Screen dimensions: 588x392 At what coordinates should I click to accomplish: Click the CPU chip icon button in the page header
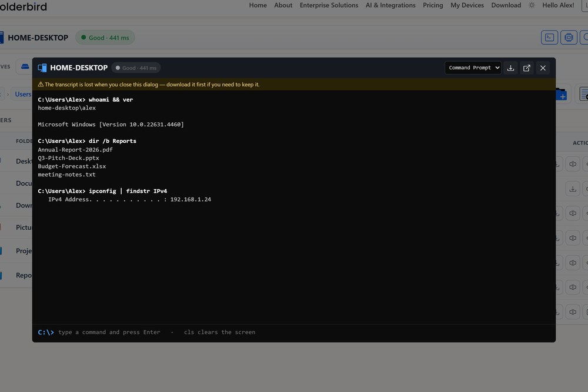pos(569,38)
